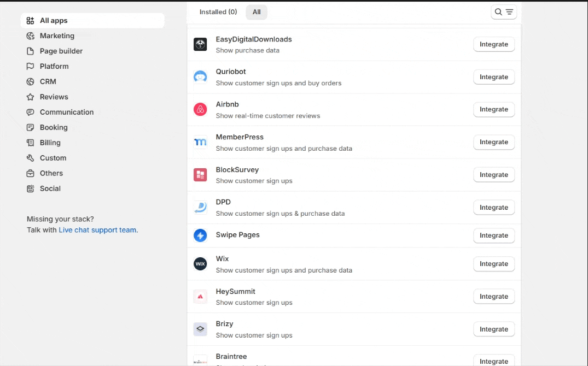
Task: Switch to the Installed (0) tab
Action: (218, 12)
